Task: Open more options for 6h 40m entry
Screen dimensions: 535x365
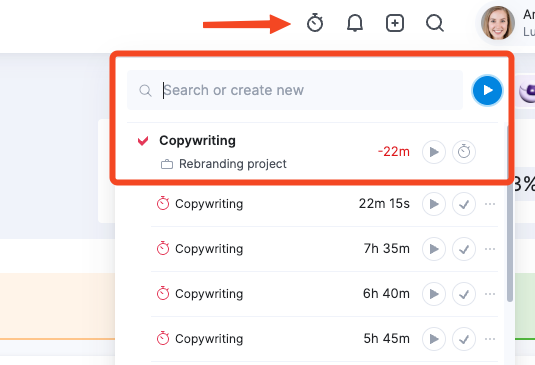Action: (x=490, y=294)
